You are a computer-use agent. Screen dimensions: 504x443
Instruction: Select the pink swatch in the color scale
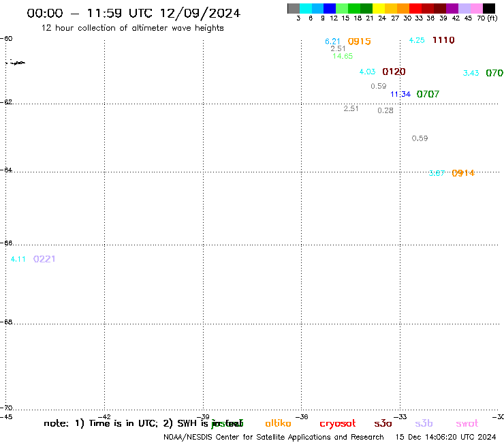point(477,8)
